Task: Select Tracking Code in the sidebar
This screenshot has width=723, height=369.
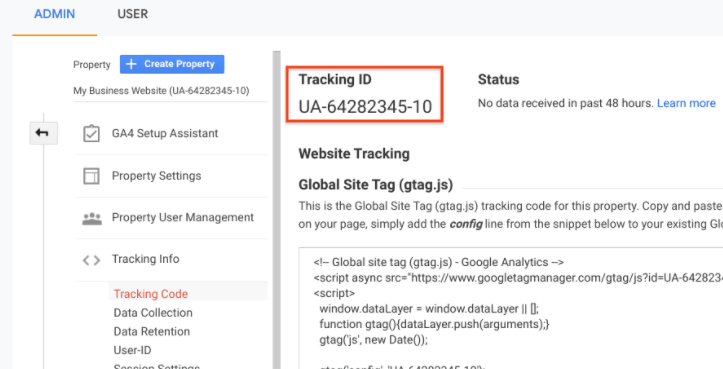Action: [151, 294]
